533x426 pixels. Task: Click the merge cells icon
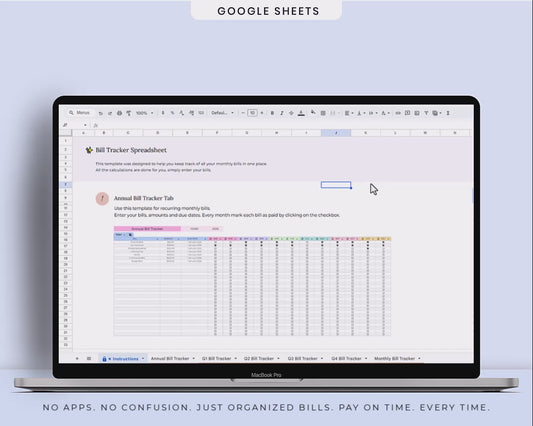click(x=333, y=113)
